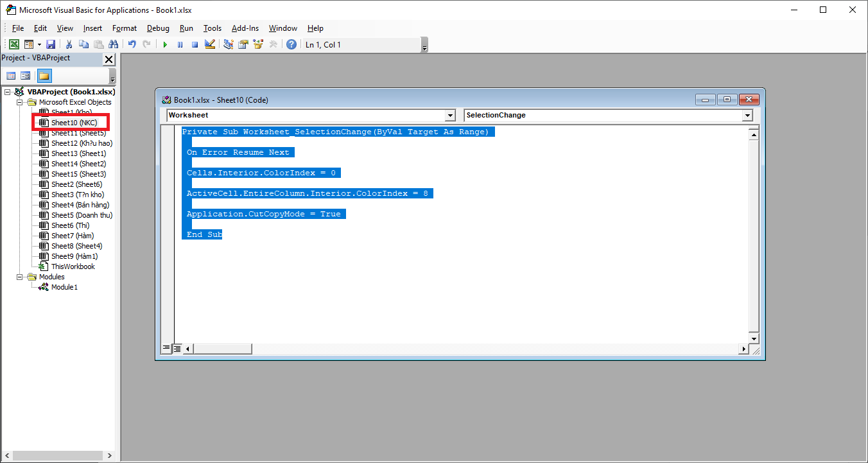Viewport: 868px width, 463px height.
Task: Click the Help question mark icon
Action: 291,44
